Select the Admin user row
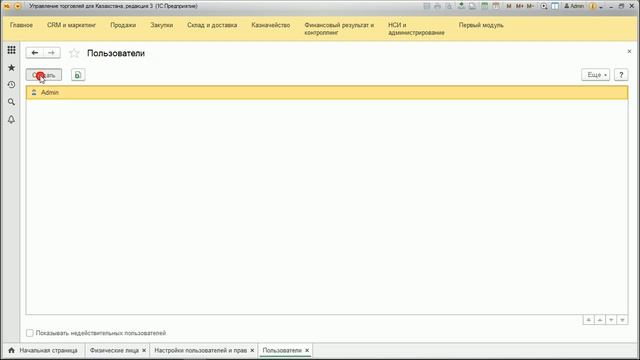 pos(327,93)
